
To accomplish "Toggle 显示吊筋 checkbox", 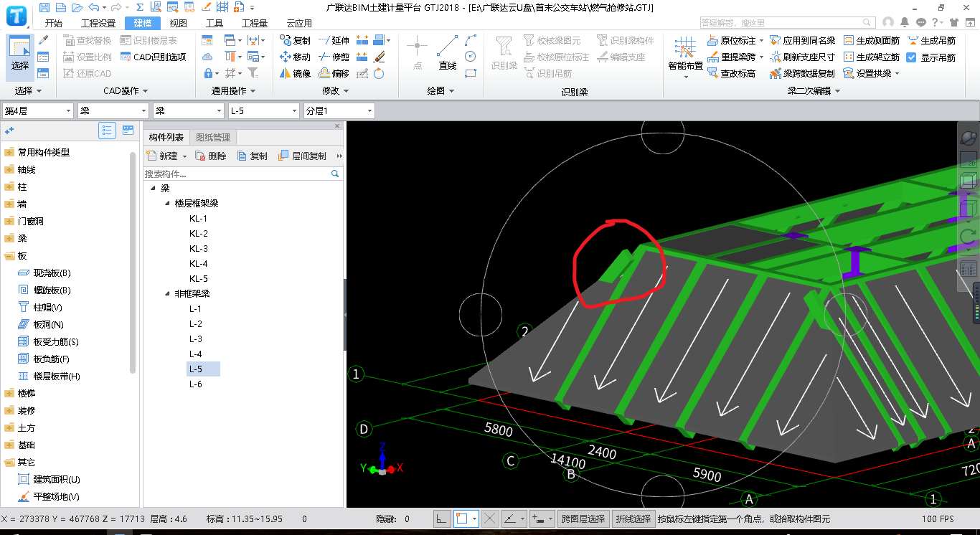I will pyautogui.click(x=911, y=57).
